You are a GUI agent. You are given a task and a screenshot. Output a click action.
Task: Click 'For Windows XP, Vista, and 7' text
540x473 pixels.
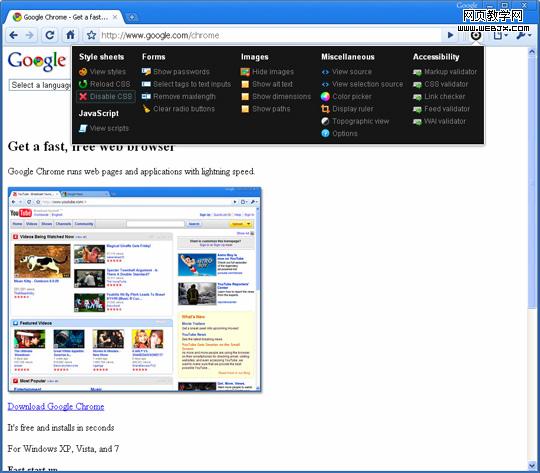63,449
